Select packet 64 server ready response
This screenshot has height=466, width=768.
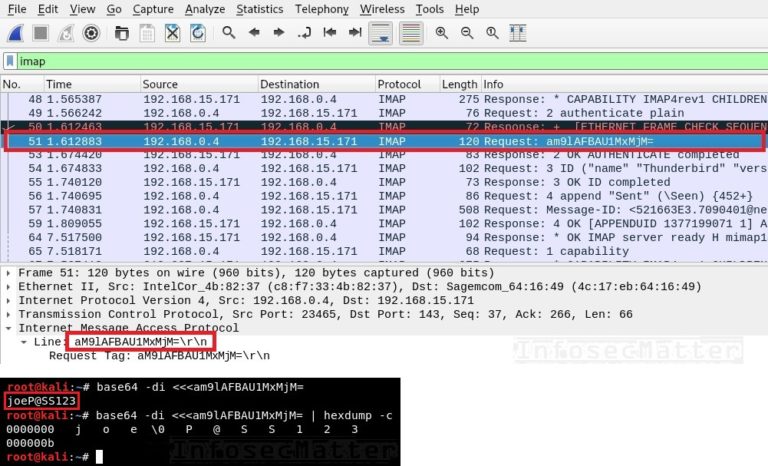coord(384,238)
